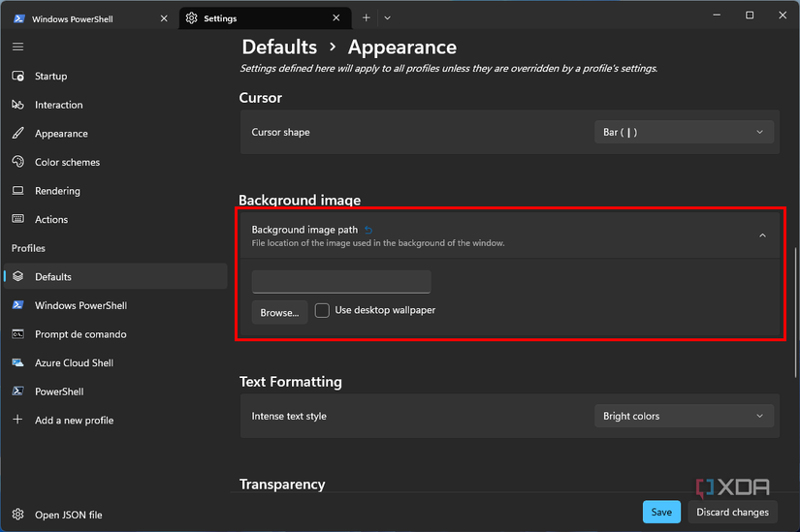The image size is (800, 532).
Task: Click the Browse... button
Action: 279,312
